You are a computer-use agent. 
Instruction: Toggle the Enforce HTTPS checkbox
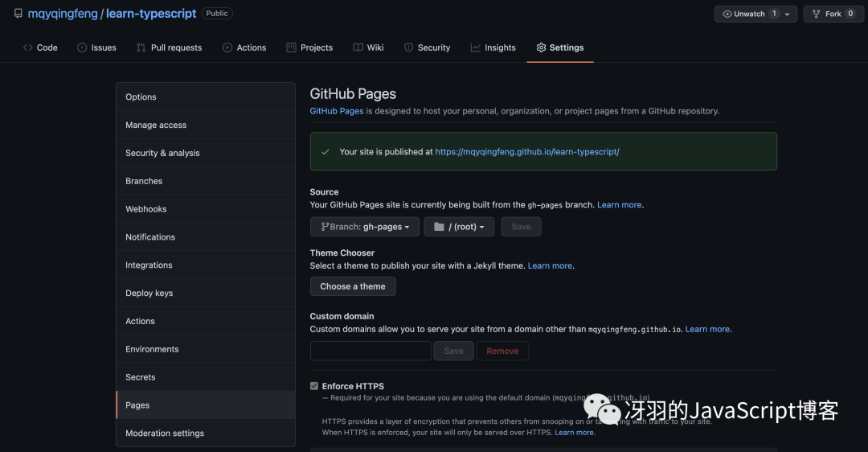coord(314,386)
